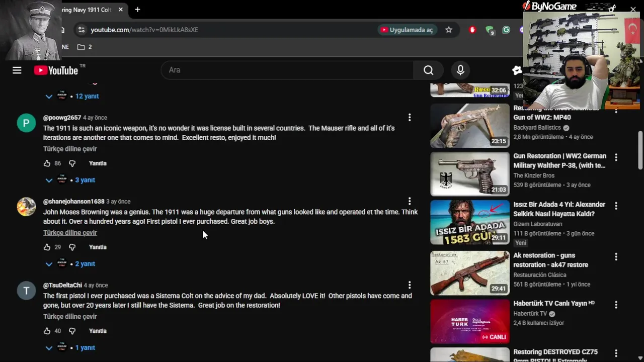Dislike the comment by @shanejohanson1638
This screenshot has height=362, width=644.
(x=72, y=247)
